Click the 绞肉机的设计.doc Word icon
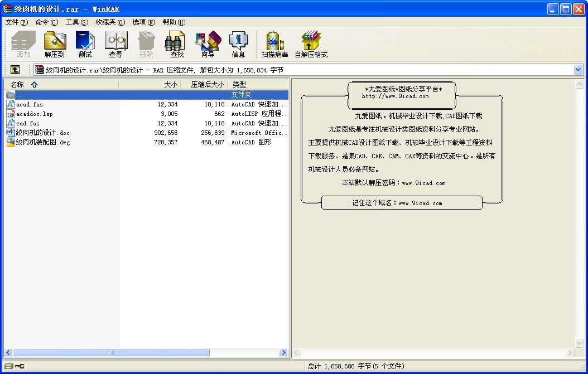Image resolution: width=588 pixels, height=374 pixels. coord(11,133)
